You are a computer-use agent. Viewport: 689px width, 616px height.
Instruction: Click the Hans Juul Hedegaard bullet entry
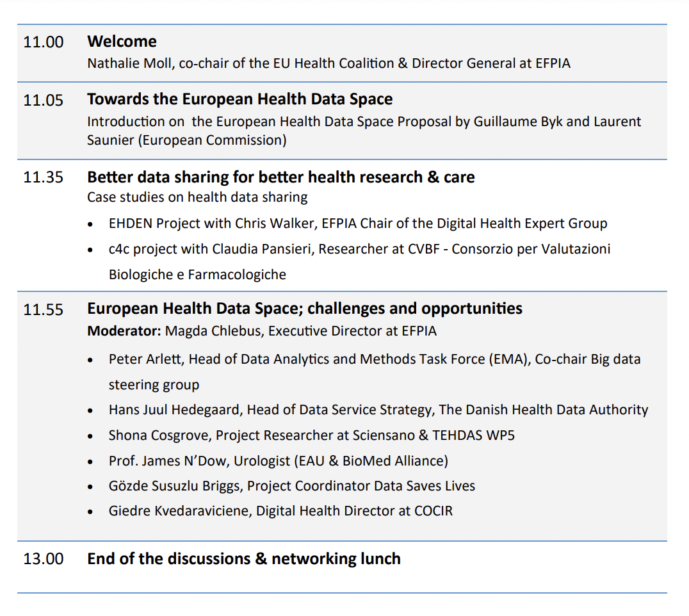378,410
